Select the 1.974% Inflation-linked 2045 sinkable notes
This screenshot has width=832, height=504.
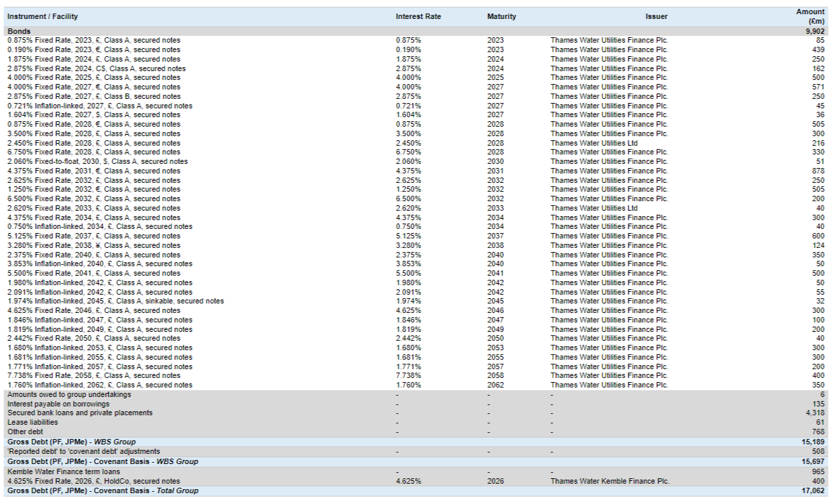tap(115, 301)
